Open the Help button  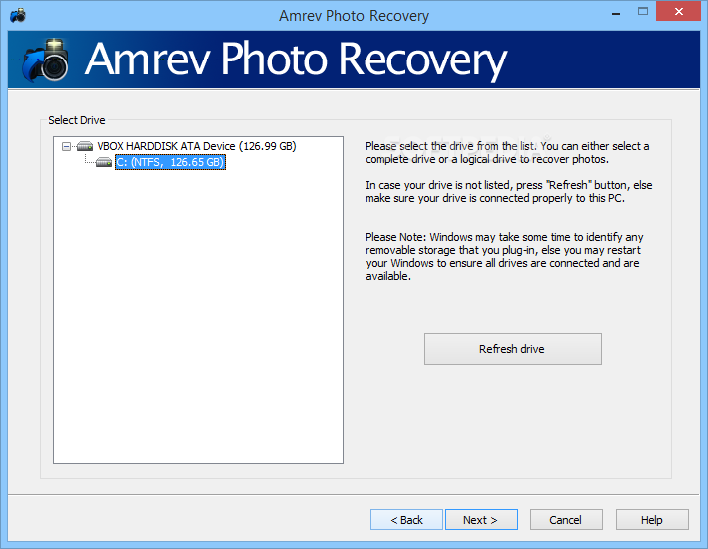point(652,520)
